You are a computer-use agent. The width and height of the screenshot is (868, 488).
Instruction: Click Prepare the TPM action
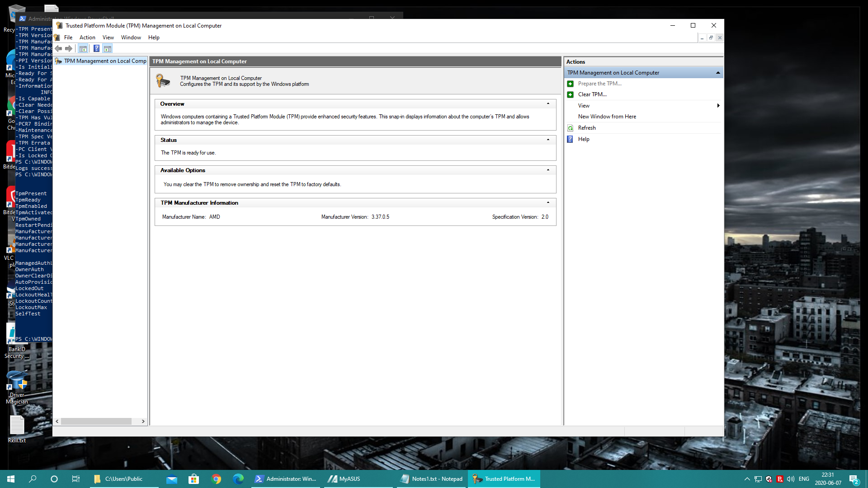coord(599,84)
